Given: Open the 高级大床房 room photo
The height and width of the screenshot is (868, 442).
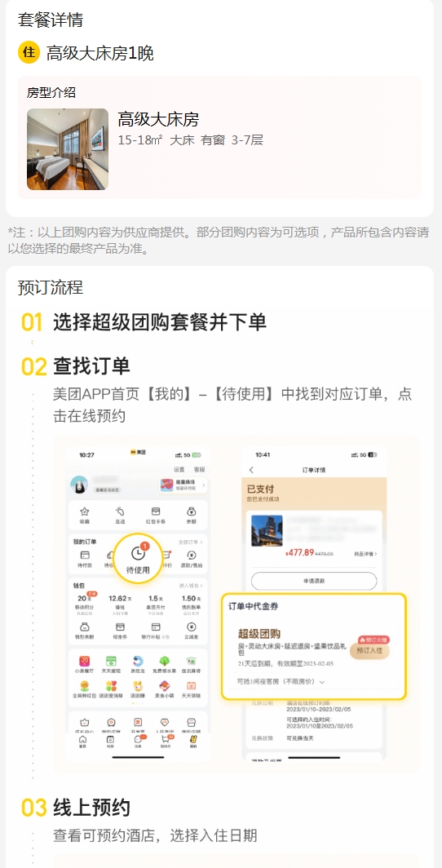Looking at the screenshot, I should (68, 149).
